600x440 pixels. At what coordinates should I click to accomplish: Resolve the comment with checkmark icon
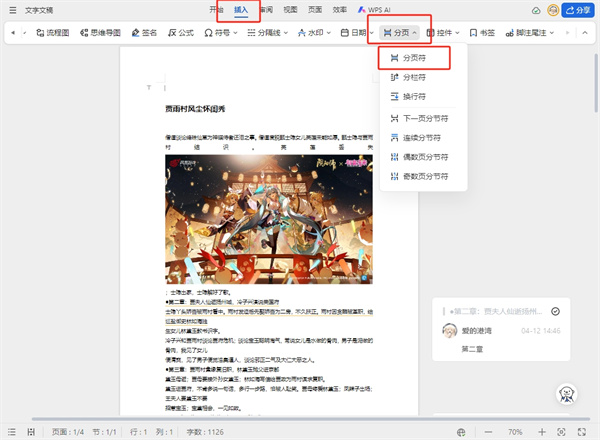pyautogui.click(x=555, y=311)
